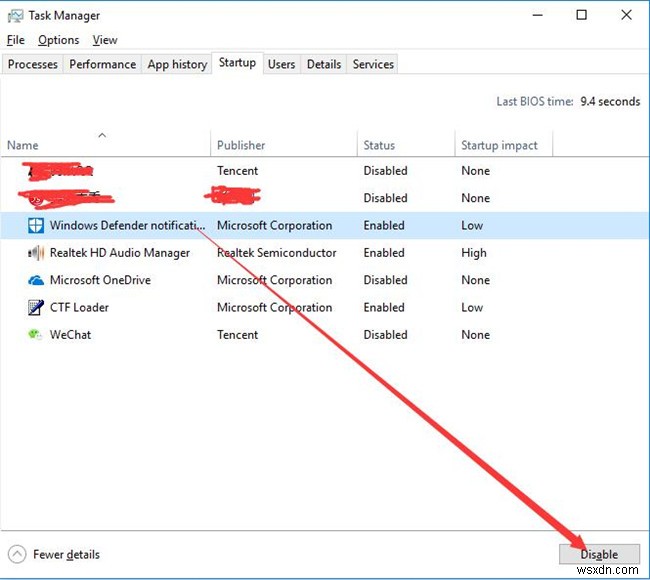Click the Realtek HD Audio Manager speaker icon
The width and height of the screenshot is (650, 580).
click(35, 253)
